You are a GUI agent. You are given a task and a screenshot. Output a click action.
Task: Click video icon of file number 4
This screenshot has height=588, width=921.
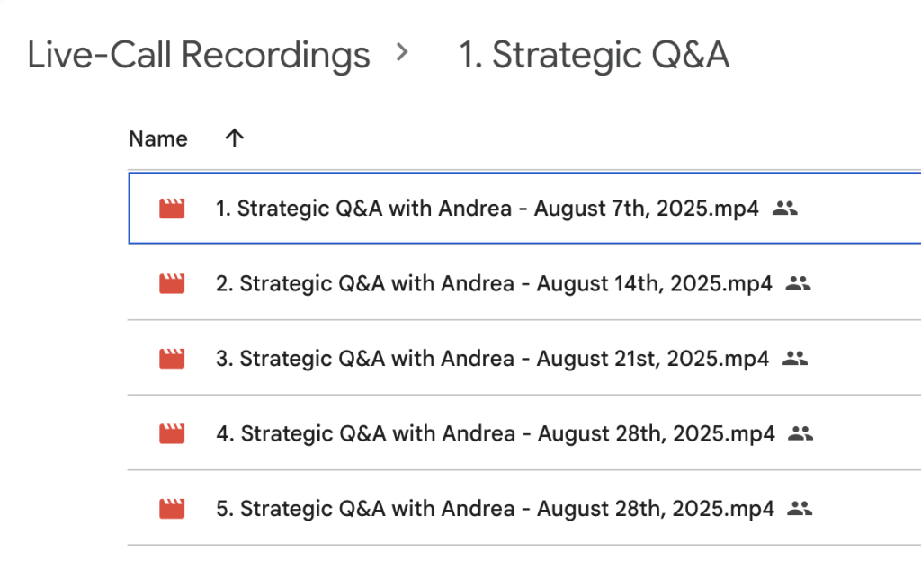click(x=172, y=434)
